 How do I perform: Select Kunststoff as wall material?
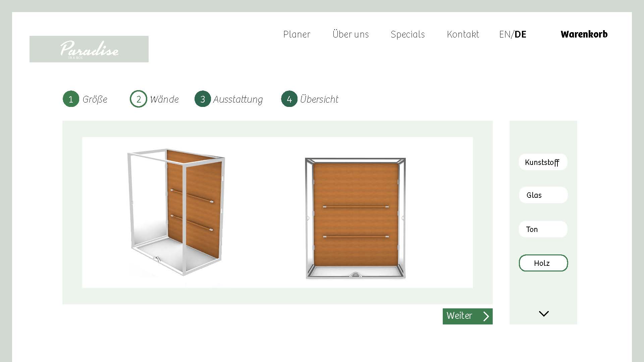pyautogui.click(x=543, y=162)
